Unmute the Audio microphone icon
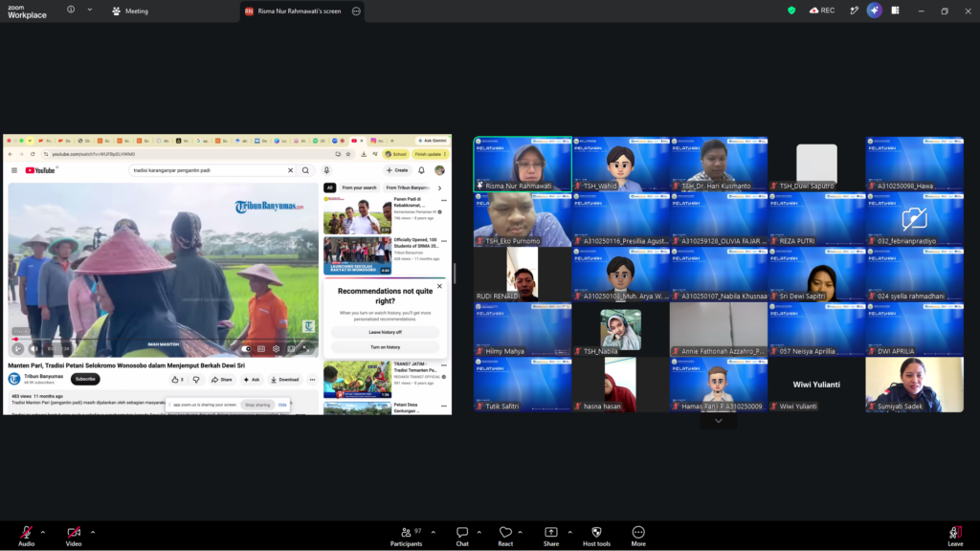Viewport: 980px width, 551px height. (x=26, y=533)
